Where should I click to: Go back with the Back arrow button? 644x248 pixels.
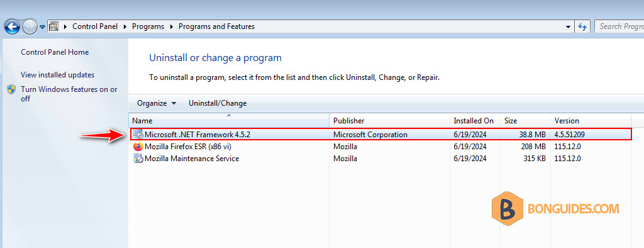point(12,26)
